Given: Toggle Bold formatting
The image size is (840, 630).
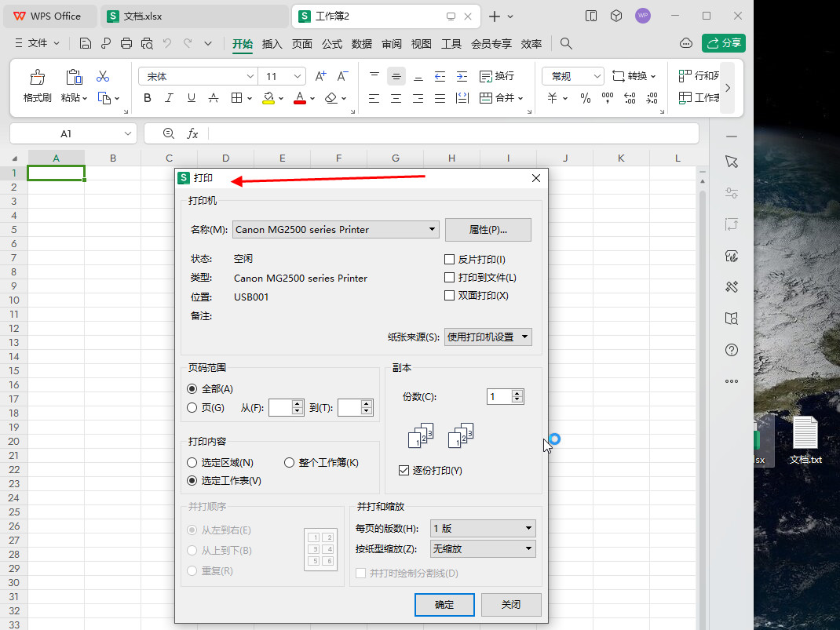Looking at the screenshot, I should (x=148, y=98).
